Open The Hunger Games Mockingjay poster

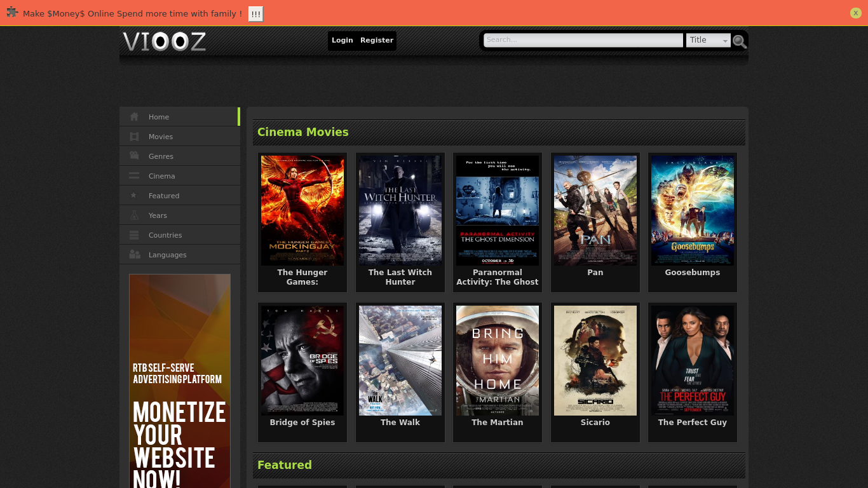302,210
